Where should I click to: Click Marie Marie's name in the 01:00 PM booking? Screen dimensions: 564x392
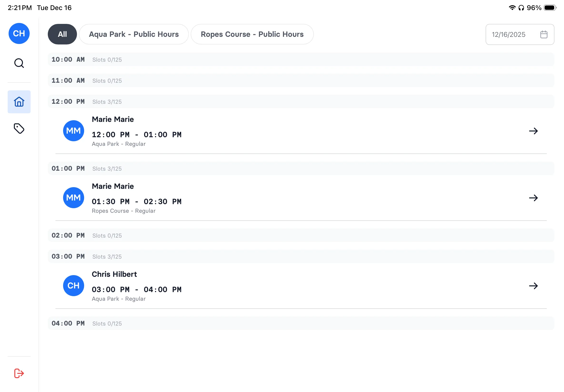(113, 186)
